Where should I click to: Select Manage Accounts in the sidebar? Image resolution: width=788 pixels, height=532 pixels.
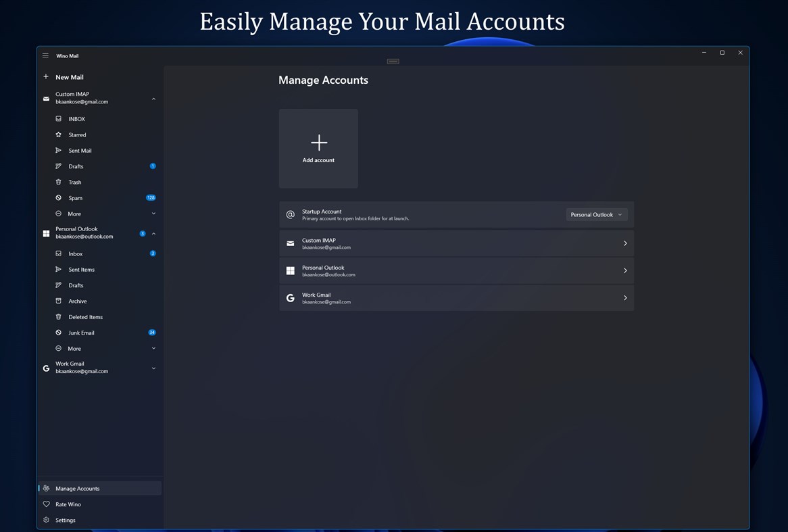(77, 488)
